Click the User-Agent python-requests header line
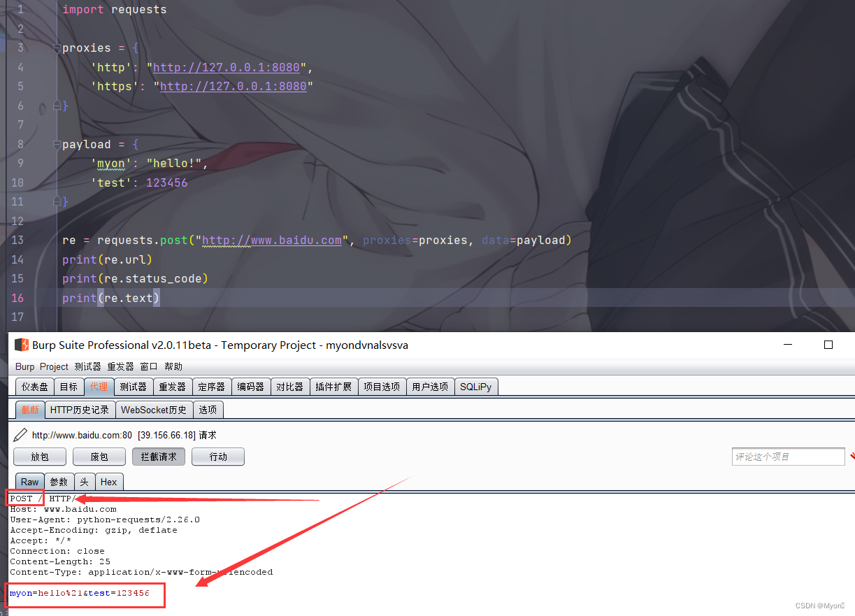Image resolution: width=855 pixels, height=616 pixels. coord(105,520)
